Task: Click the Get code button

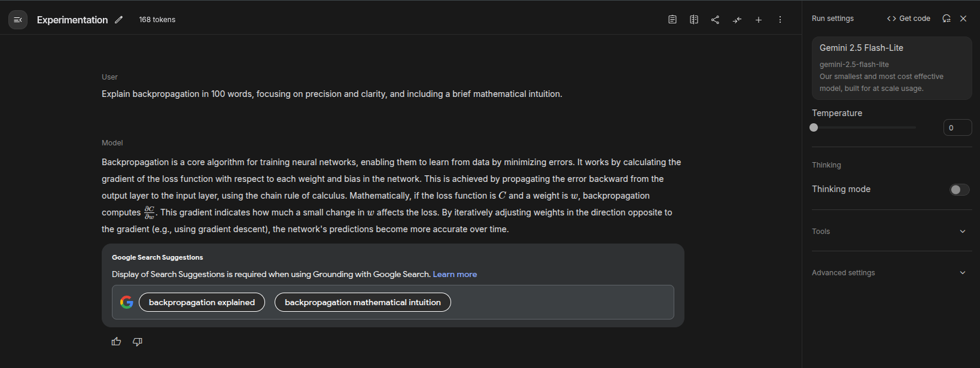Action: [x=909, y=19]
